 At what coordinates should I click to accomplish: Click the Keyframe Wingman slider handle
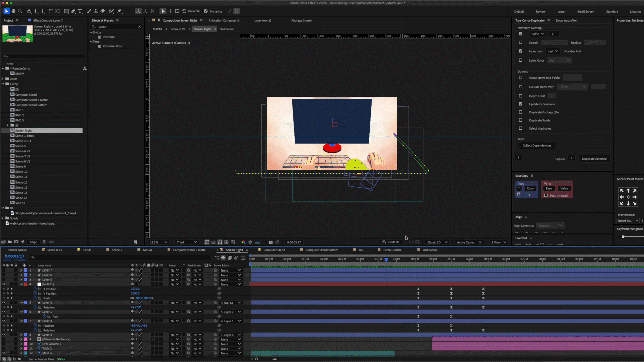click(x=623, y=236)
